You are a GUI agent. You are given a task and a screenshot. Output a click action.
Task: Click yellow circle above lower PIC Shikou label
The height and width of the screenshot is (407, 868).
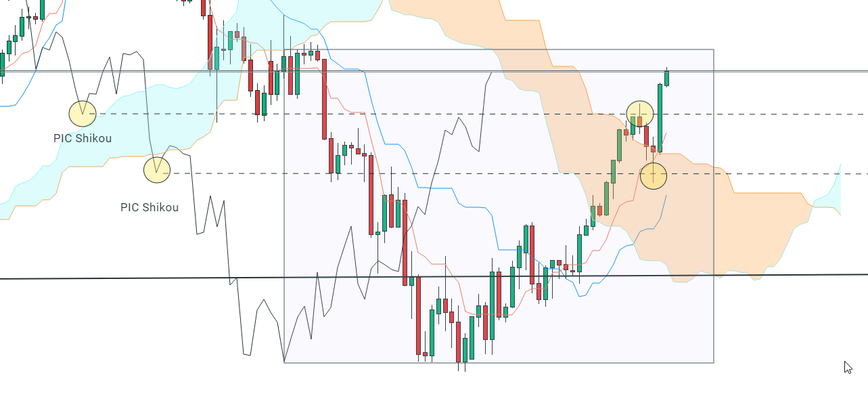(157, 169)
